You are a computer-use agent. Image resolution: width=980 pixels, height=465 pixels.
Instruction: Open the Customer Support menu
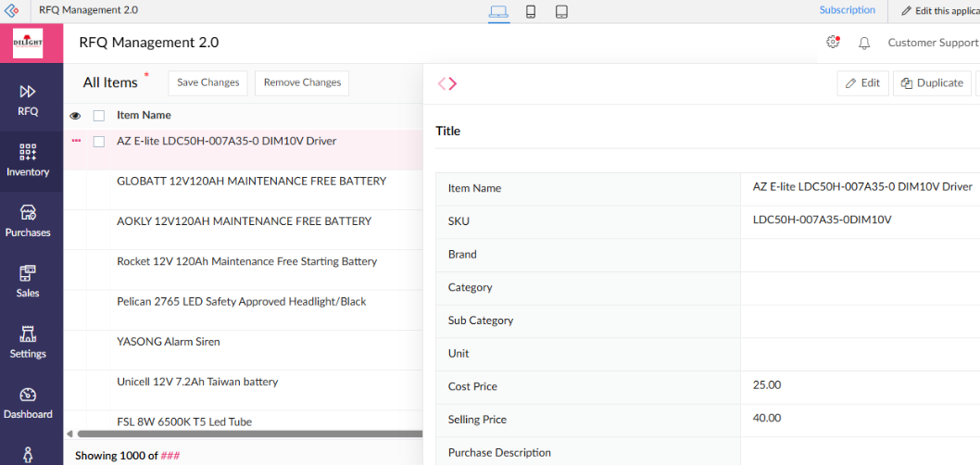pos(933,43)
